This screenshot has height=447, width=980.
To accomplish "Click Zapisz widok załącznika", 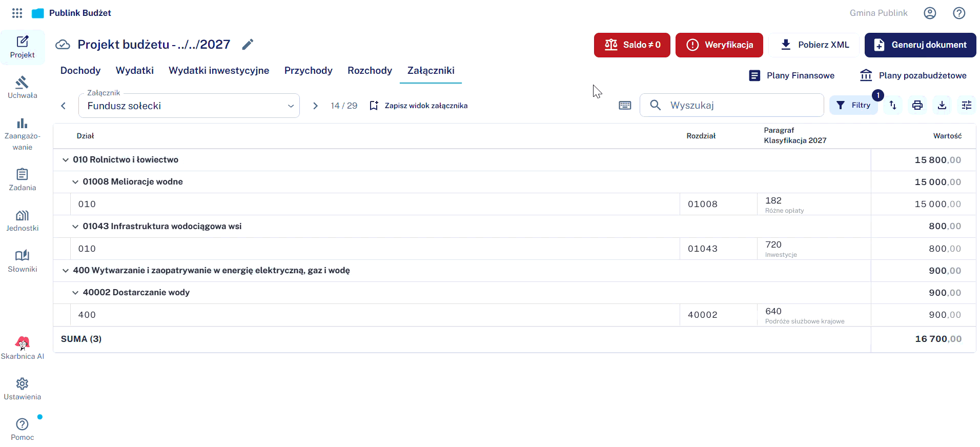I will tap(419, 106).
